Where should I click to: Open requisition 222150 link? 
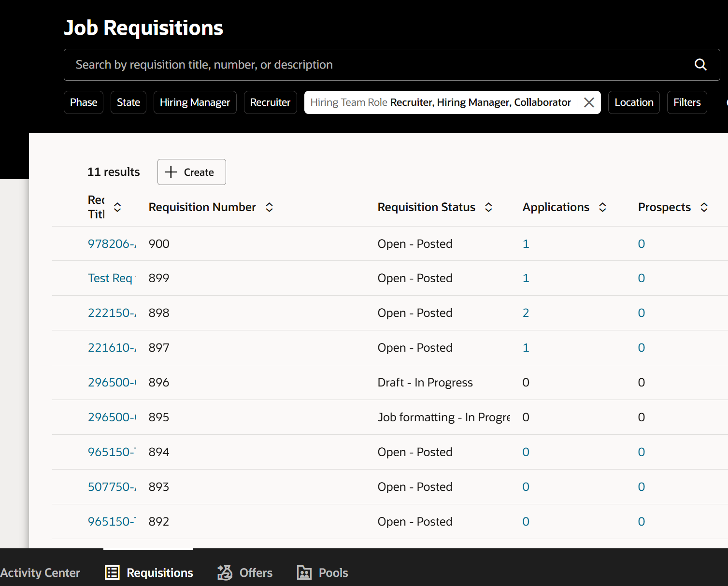coord(112,313)
